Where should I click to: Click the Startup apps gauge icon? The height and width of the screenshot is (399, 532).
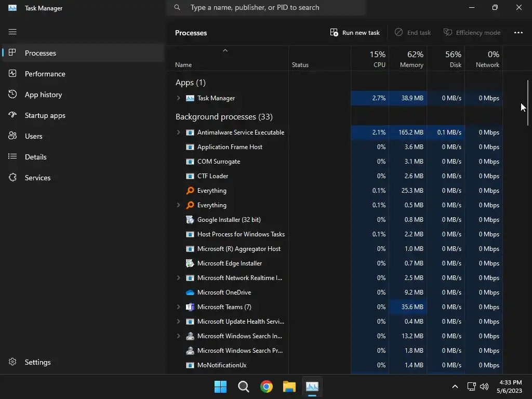[x=12, y=115]
